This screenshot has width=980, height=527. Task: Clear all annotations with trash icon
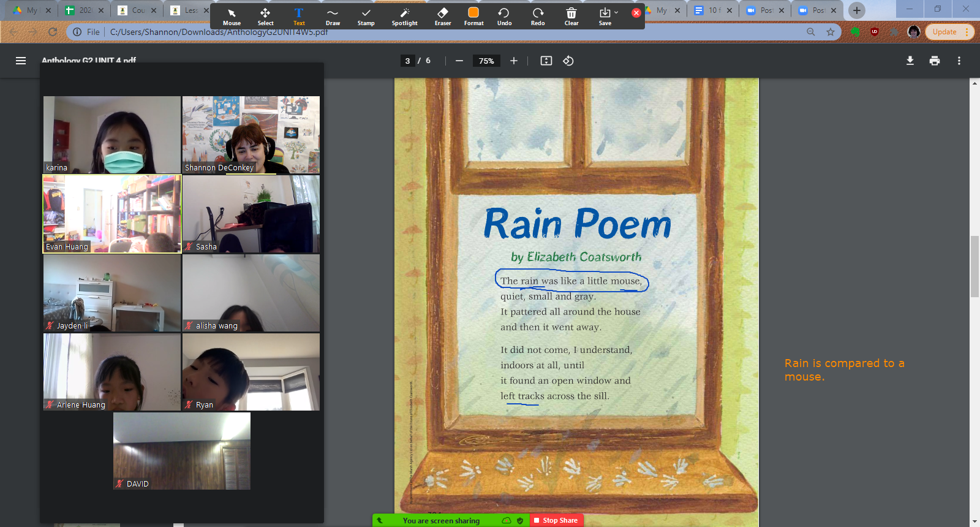[571, 17]
